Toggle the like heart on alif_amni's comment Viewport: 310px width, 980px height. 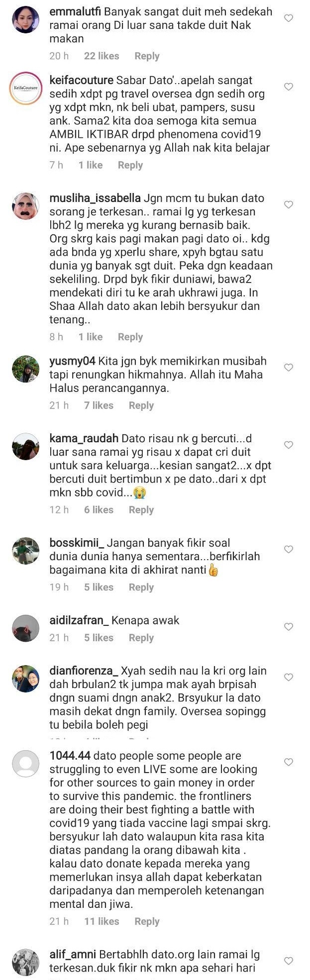[x=288, y=961]
